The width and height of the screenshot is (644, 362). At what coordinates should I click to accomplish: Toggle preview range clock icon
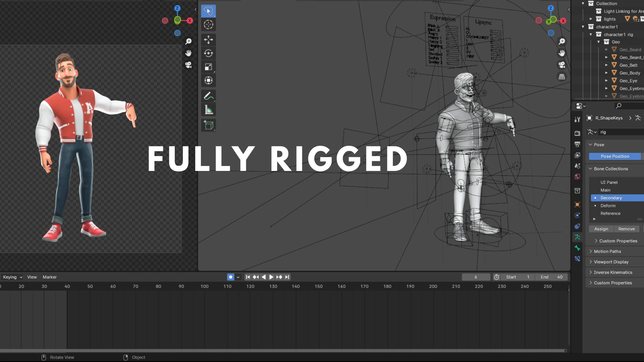click(x=497, y=277)
